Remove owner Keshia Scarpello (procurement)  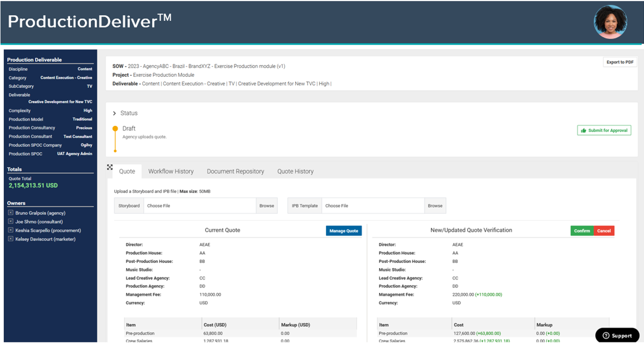click(x=10, y=230)
